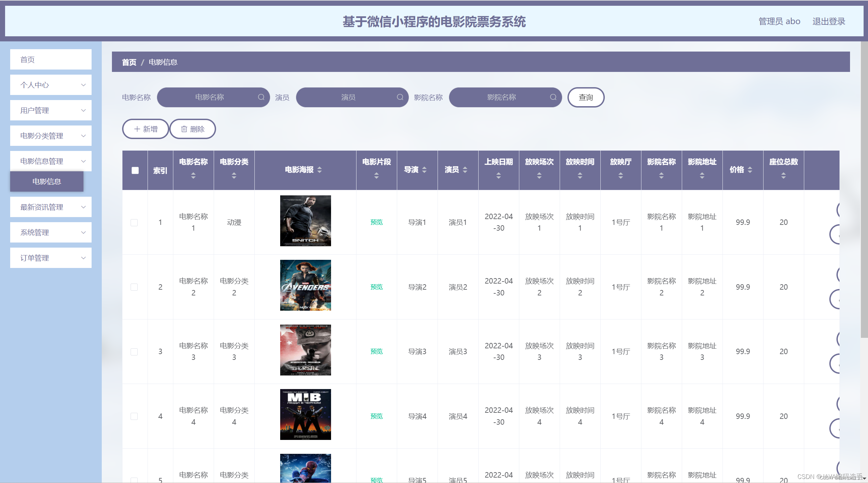868x483 pixels.
Task: Click the 新增 button to add a movie
Action: [x=146, y=129]
